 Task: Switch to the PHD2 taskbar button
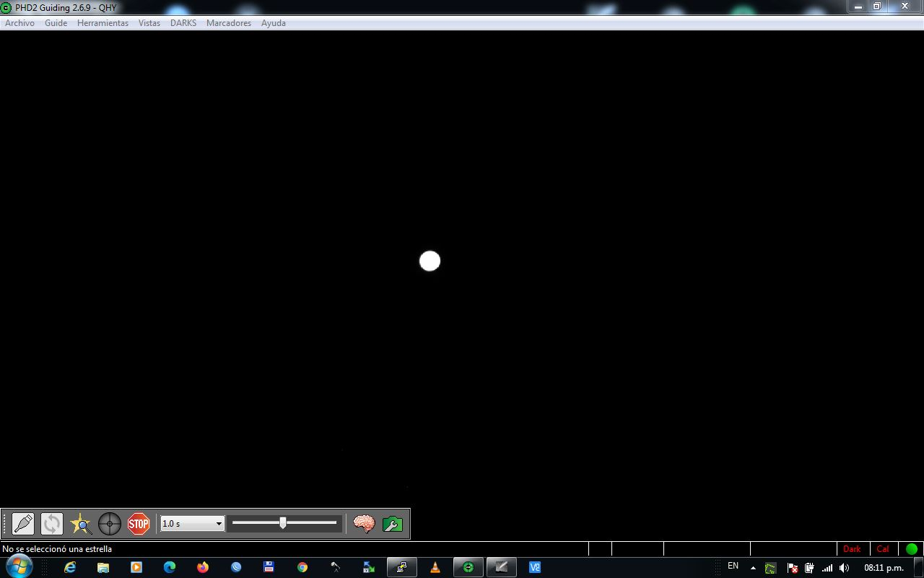coord(468,567)
